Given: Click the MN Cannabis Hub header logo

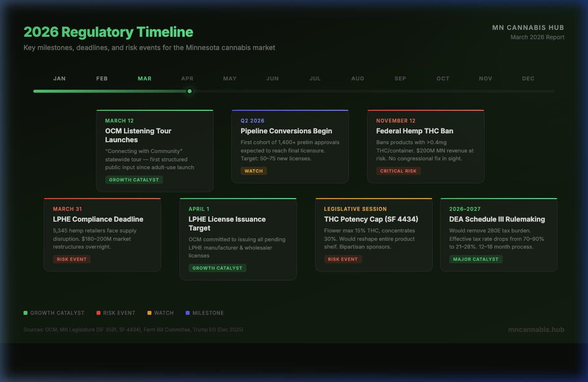Looking at the screenshot, I should point(528,27).
